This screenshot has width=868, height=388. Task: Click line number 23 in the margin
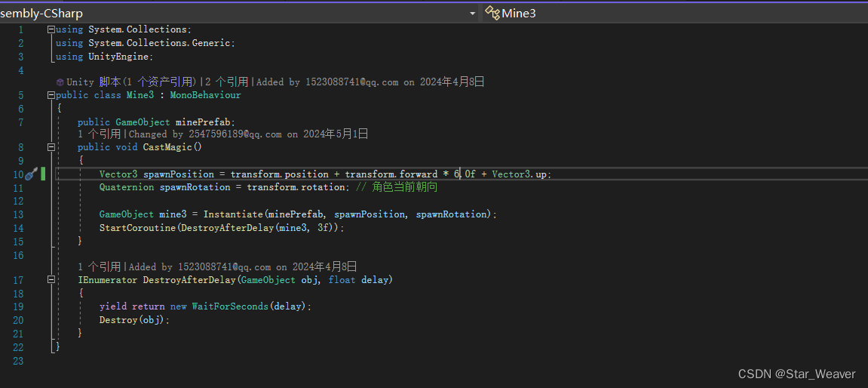pyautogui.click(x=17, y=360)
